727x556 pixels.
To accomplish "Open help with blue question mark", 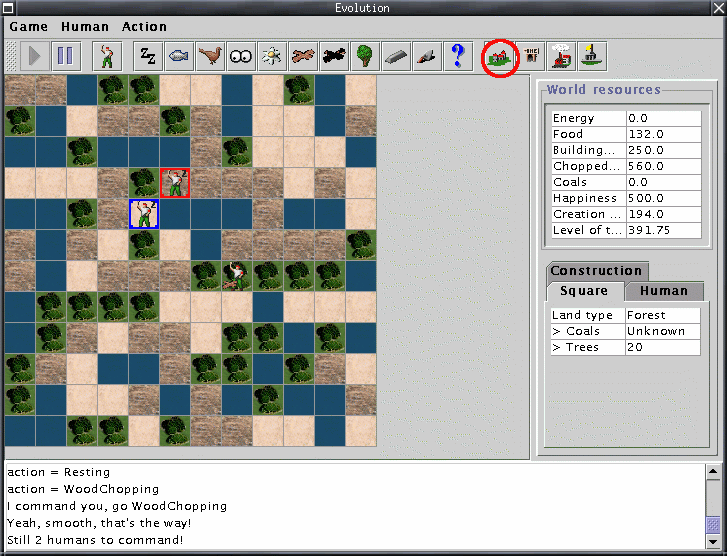I will coord(457,56).
